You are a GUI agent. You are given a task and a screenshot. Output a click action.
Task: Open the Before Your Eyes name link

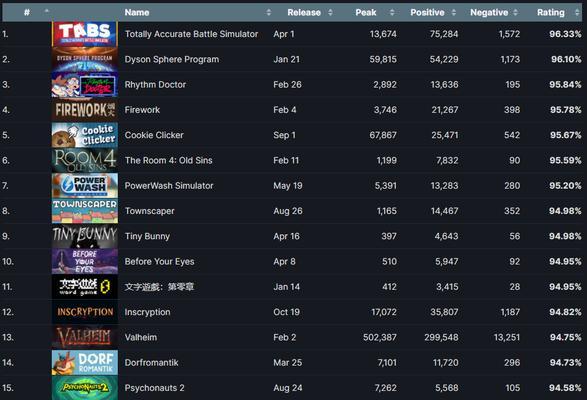[159, 261]
